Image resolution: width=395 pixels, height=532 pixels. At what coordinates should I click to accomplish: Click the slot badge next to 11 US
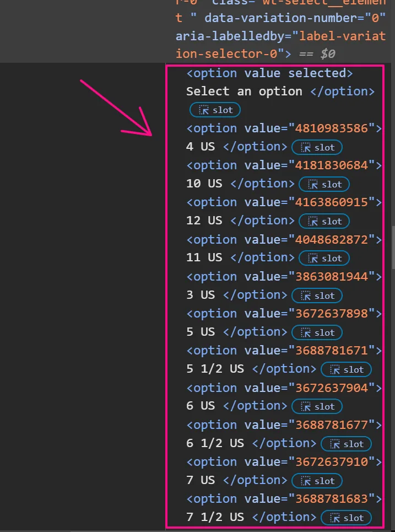[324, 258]
